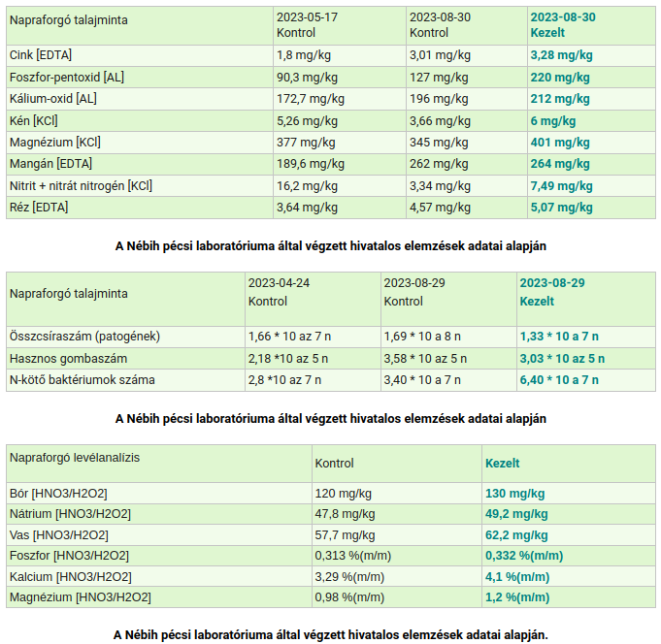The width and height of the screenshot is (661, 644).
Task: Select the Foszfor-pentoxid [AL] cell
Action: [66, 77]
